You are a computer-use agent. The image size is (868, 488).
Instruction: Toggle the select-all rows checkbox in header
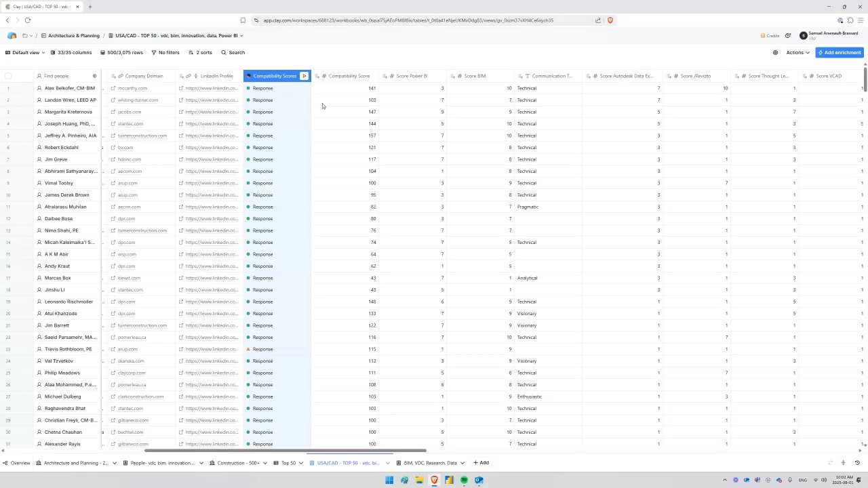coord(8,76)
